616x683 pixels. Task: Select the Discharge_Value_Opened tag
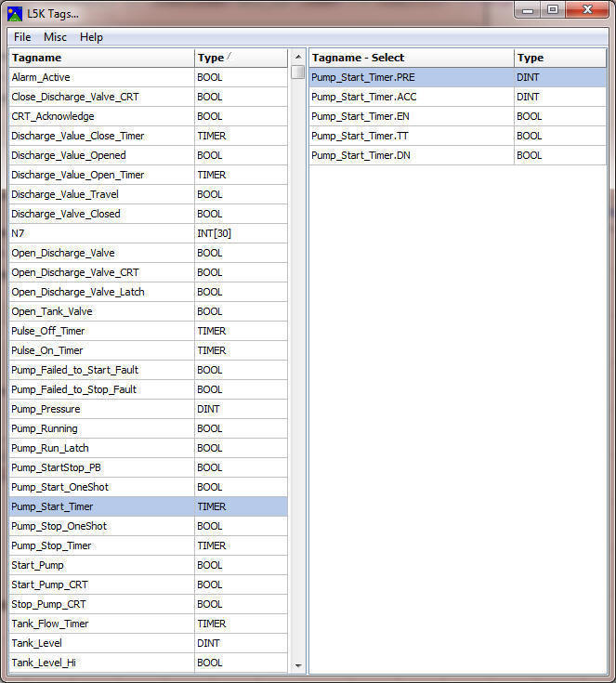148,155
